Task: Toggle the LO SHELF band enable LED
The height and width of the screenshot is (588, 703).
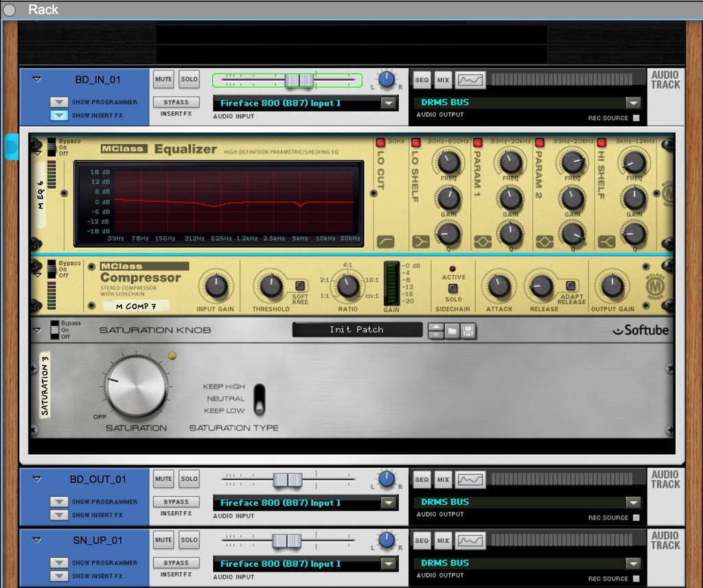Action: (x=415, y=143)
